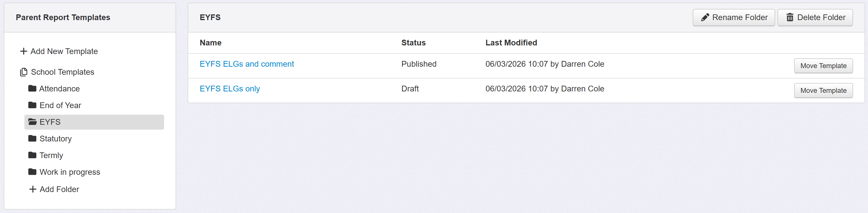Click the School Templates tree heading
The height and width of the screenshot is (213, 868).
62,72
